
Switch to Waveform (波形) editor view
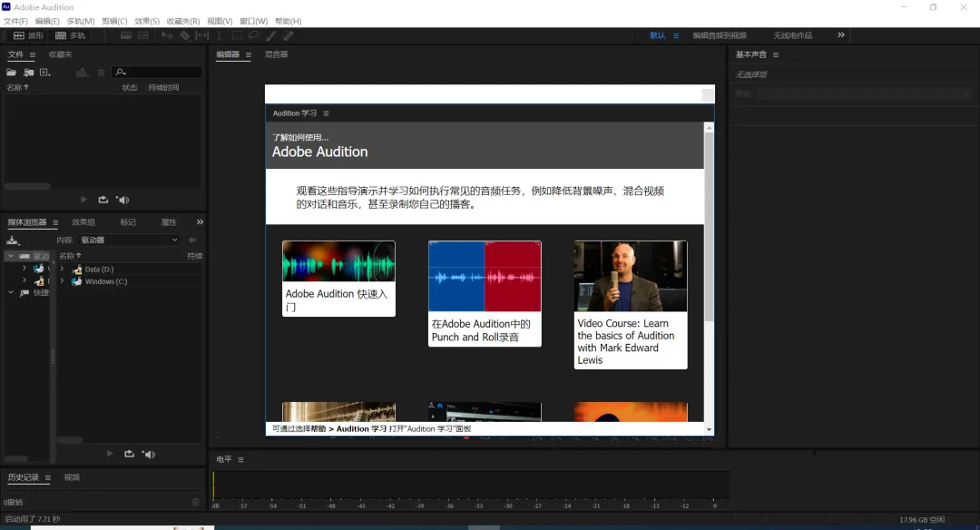pyautogui.click(x=29, y=35)
